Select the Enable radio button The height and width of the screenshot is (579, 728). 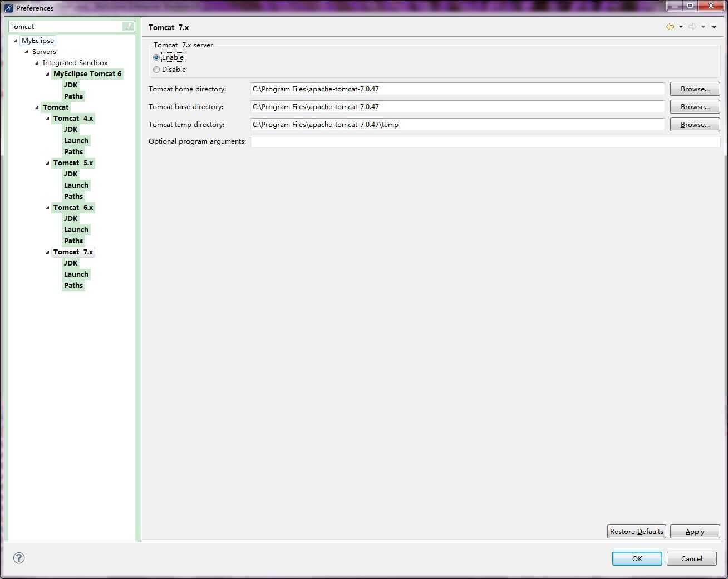[x=156, y=57]
